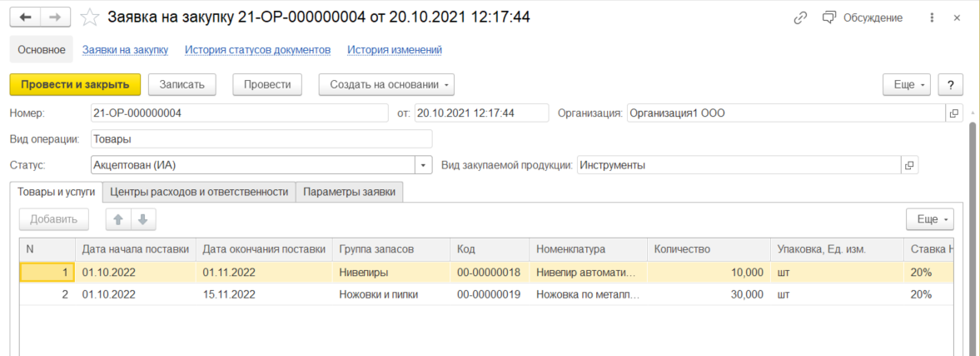
Task: Move selected row up
Action: pyautogui.click(x=118, y=219)
